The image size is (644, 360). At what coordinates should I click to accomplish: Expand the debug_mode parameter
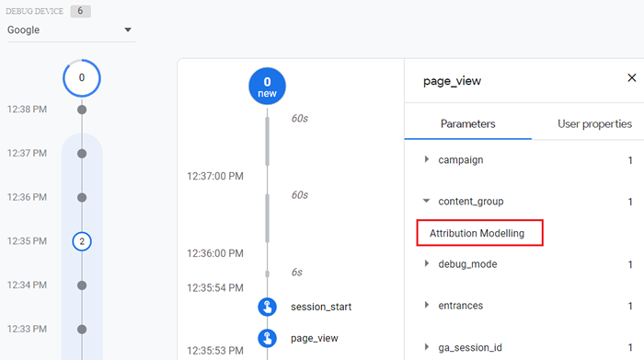[x=427, y=263]
